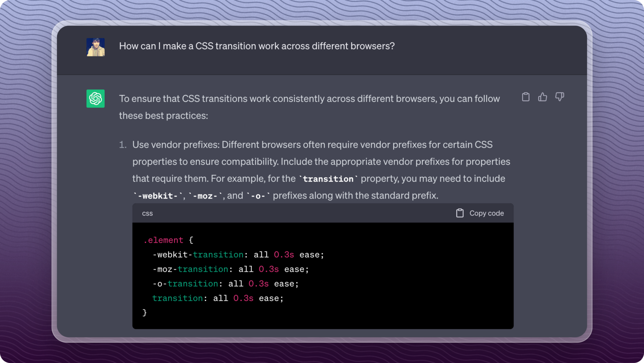Click the inline transition code snippet

(328, 179)
